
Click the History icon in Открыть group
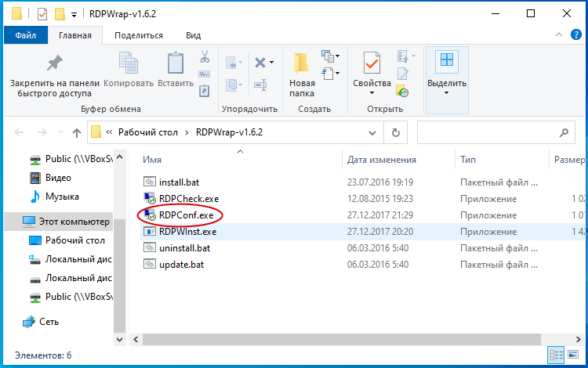402,91
